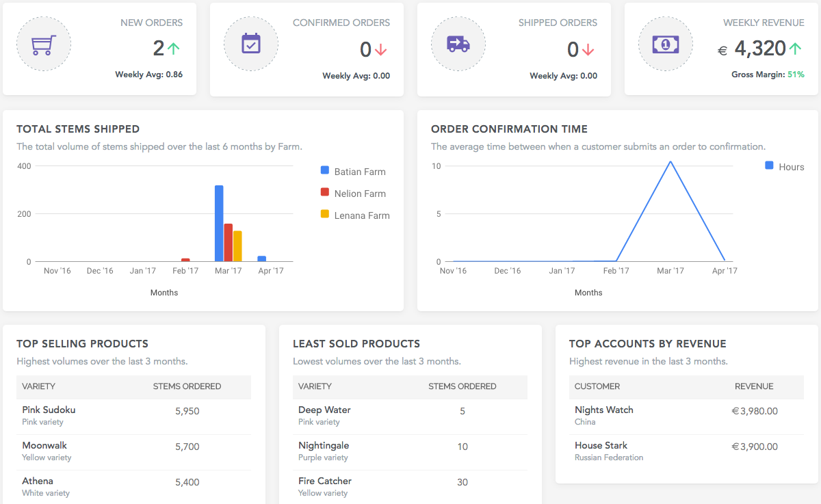This screenshot has height=504, width=821.
Task: Open the Top Selling Products section
Action: [x=82, y=344]
